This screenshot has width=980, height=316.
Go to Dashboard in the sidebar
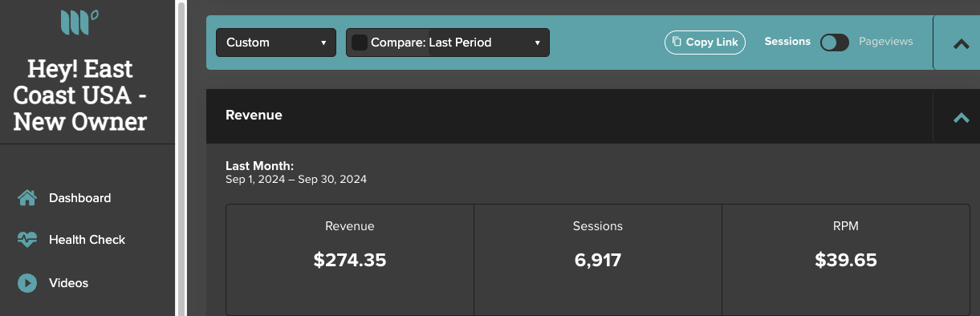pos(80,198)
